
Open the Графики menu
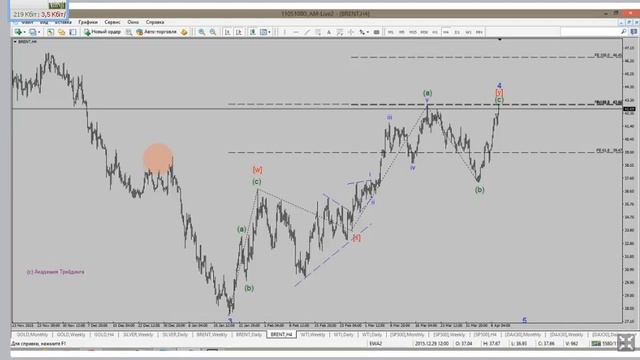click(88, 22)
